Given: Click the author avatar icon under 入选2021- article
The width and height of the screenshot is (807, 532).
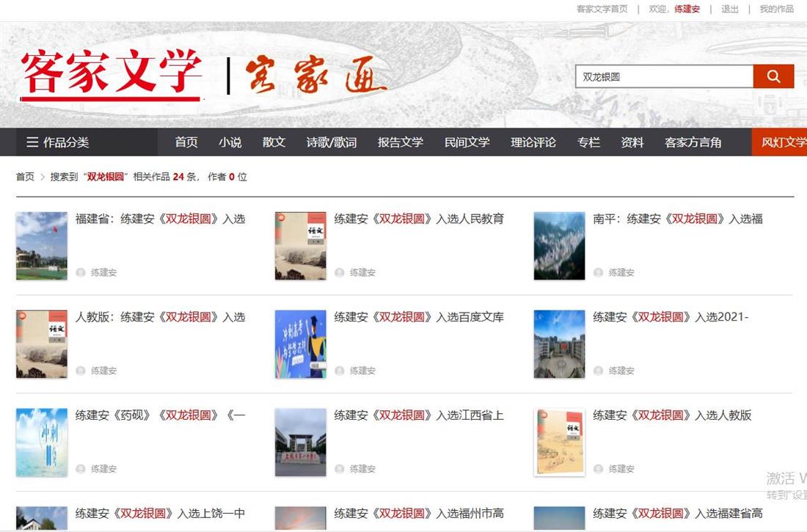Looking at the screenshot, I should (x=599, y=371).
